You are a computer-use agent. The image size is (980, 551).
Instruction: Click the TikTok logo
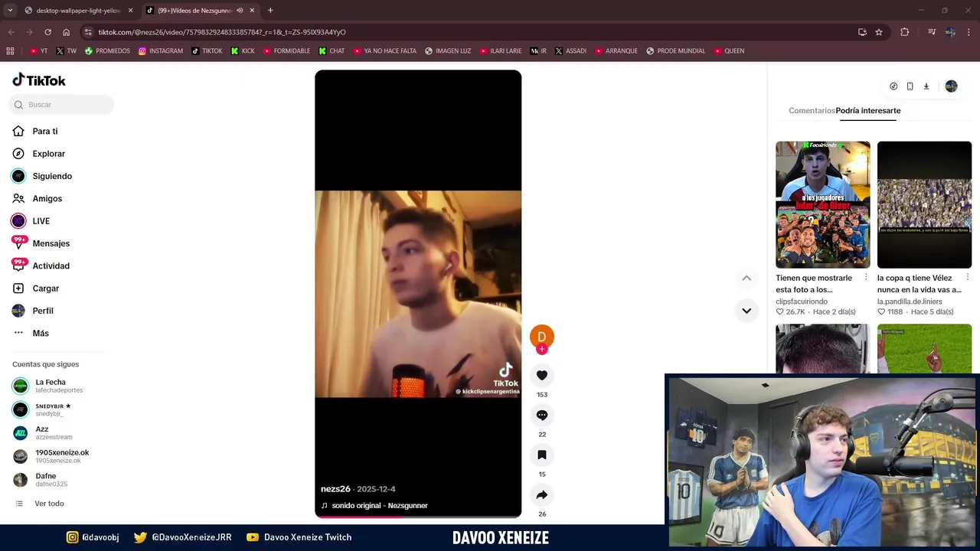coord(39,80)
